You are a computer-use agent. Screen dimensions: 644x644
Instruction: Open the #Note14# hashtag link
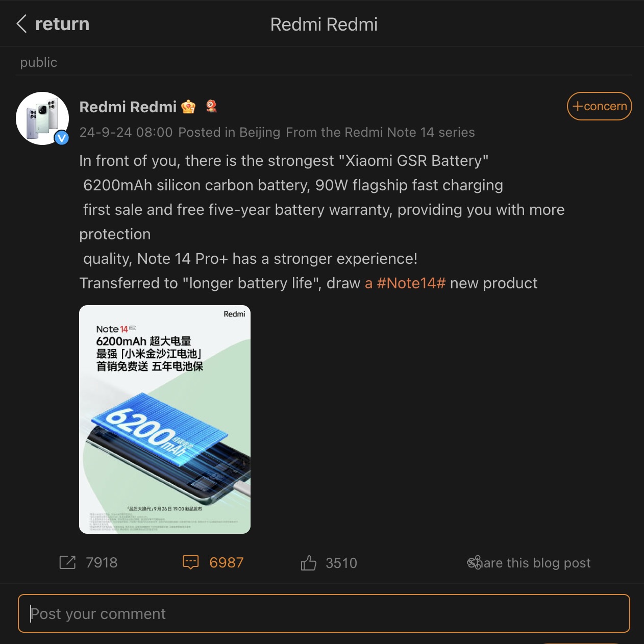(411, 283)
